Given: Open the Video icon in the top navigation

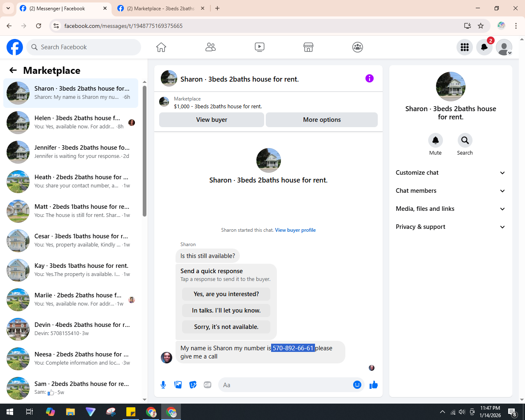Looking at the screenshot, I should coord(260,47).
